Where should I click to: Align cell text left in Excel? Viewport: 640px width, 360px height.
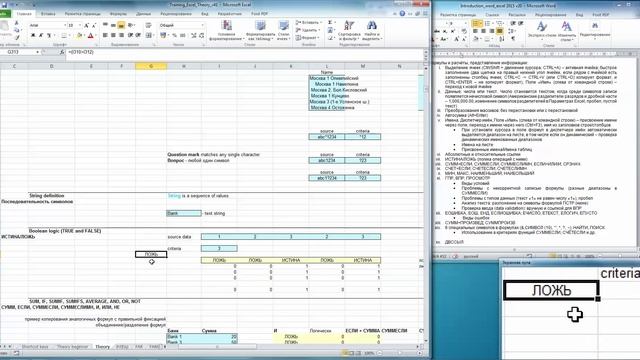coord(105,36)
